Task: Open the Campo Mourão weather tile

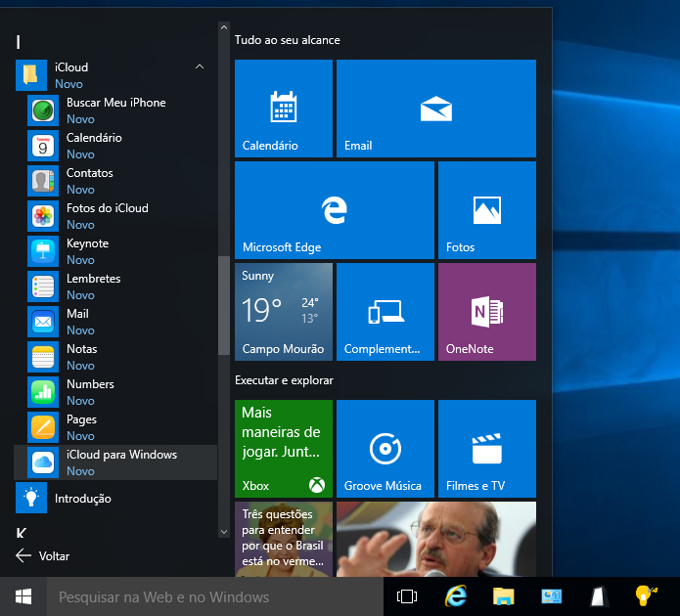Action: (x=284, y=312)
